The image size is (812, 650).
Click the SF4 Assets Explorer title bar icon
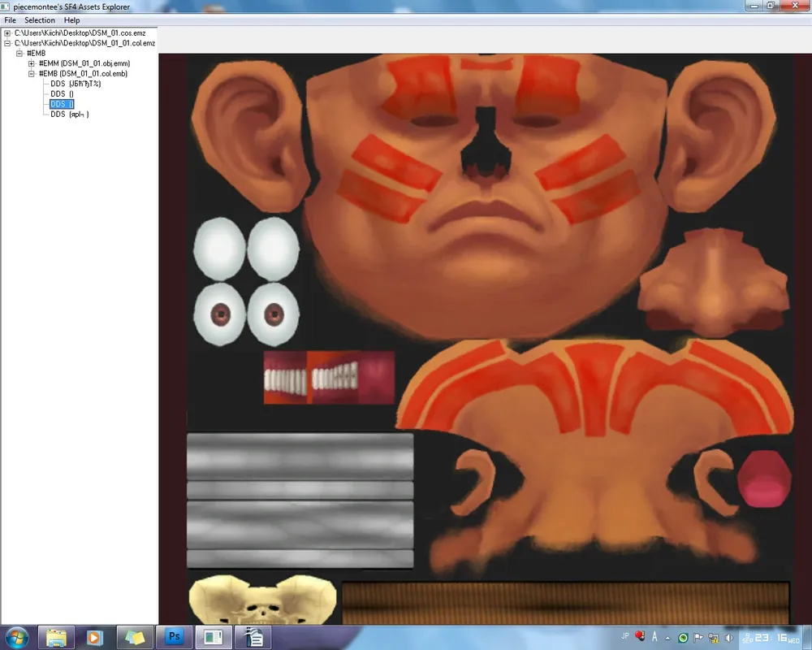6,6
